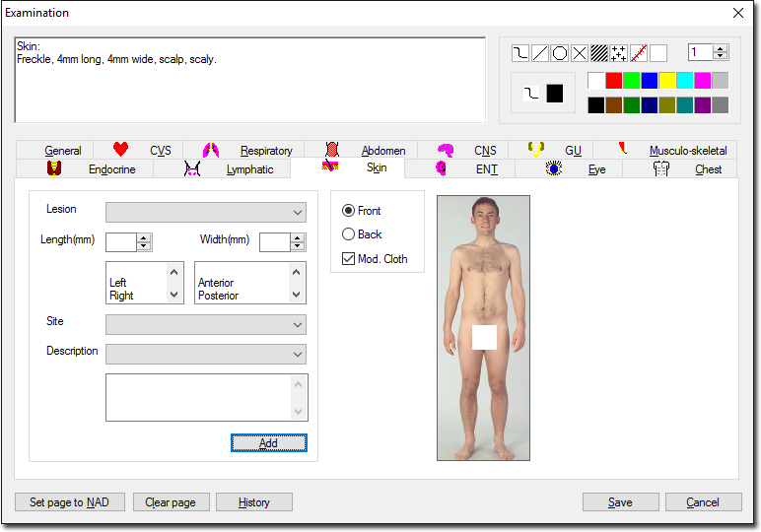Select the straight line drawing tool
This screenshot has width=761, height=532.
(539, 53)
